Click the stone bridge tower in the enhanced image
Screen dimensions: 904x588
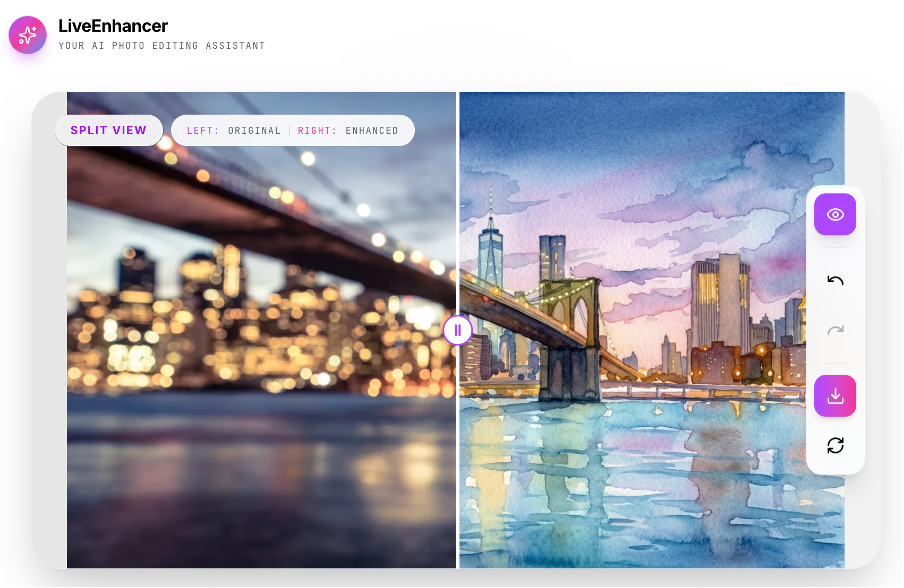(570, 340)
